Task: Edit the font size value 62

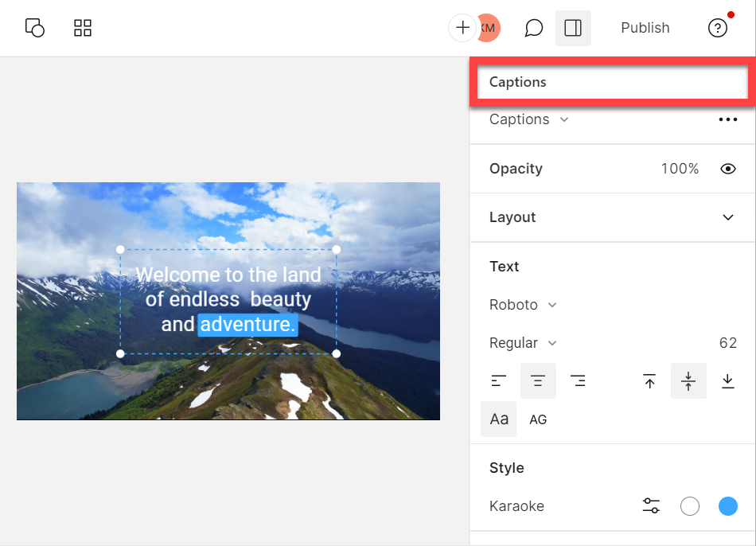Action: (727, 343)
